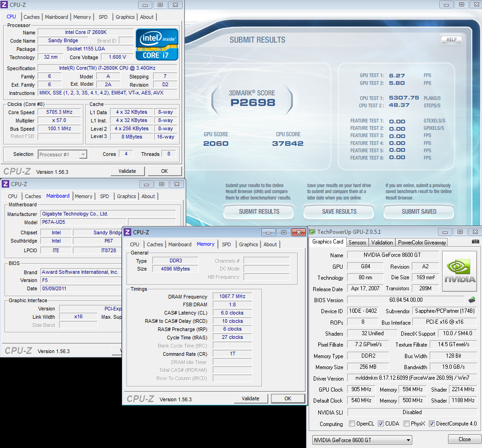Open the SPD tab in CPU-Z Memory window
The image size is (482, 448).
tap(226, 244)
